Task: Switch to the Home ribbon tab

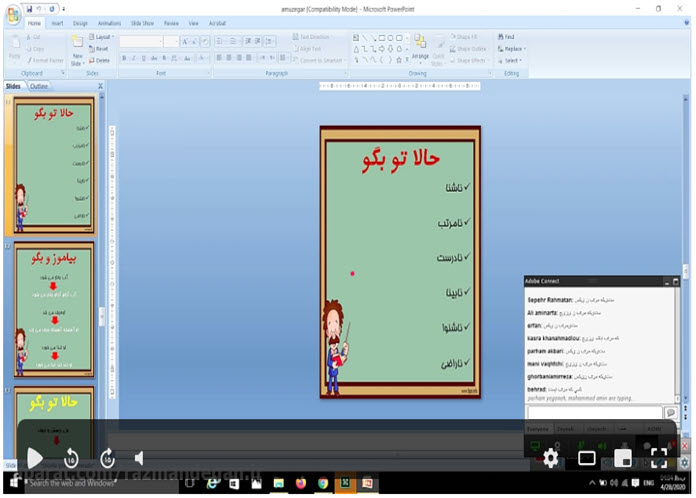Action: click(34, 23)
